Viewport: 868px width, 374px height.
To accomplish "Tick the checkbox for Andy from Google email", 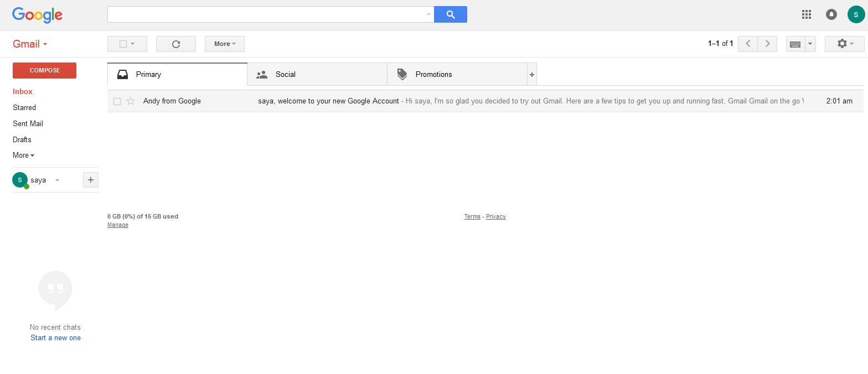I will [x=117, y=101].
